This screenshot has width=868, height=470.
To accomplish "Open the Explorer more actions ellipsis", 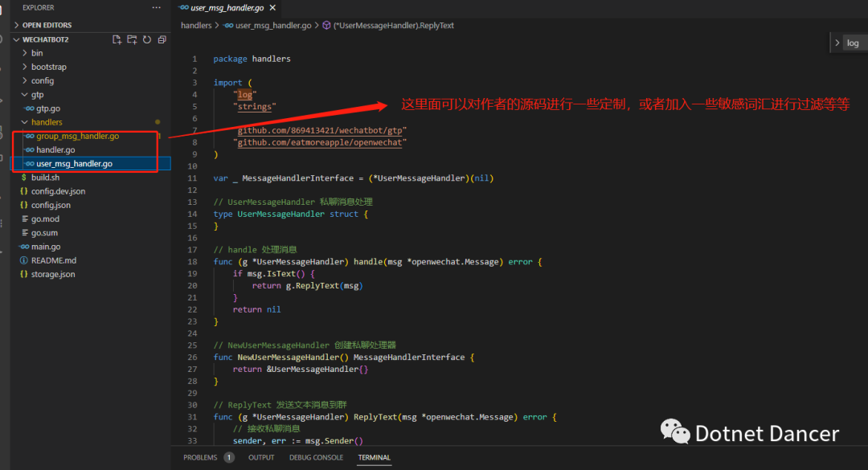I will [x=156, y=8].
